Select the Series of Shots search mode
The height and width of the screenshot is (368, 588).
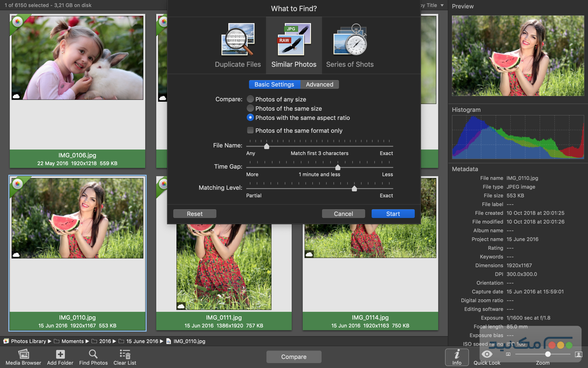[350, 45]
